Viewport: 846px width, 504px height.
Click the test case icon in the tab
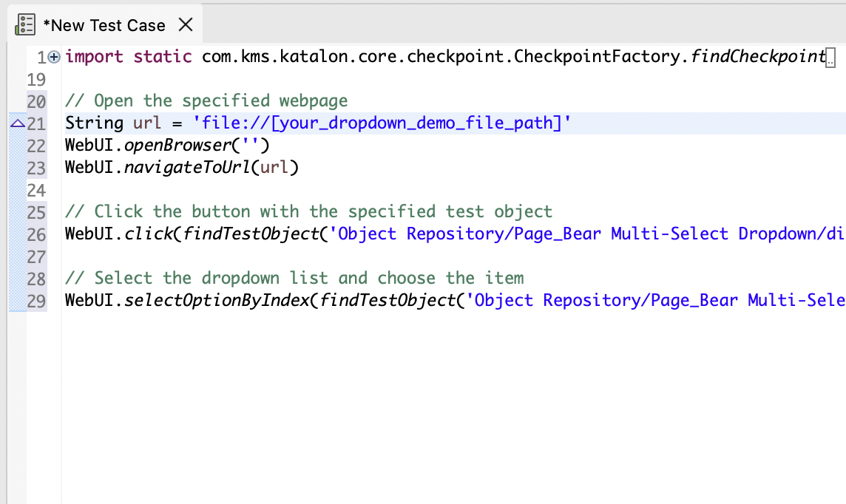click(x=26, y=25)
